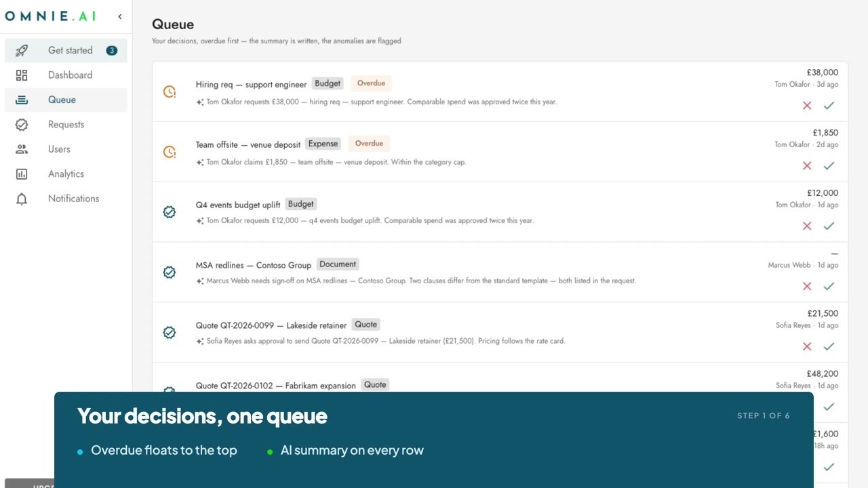The image size is (868, 488).
Task: Open the Requests page
Action: 66,125
